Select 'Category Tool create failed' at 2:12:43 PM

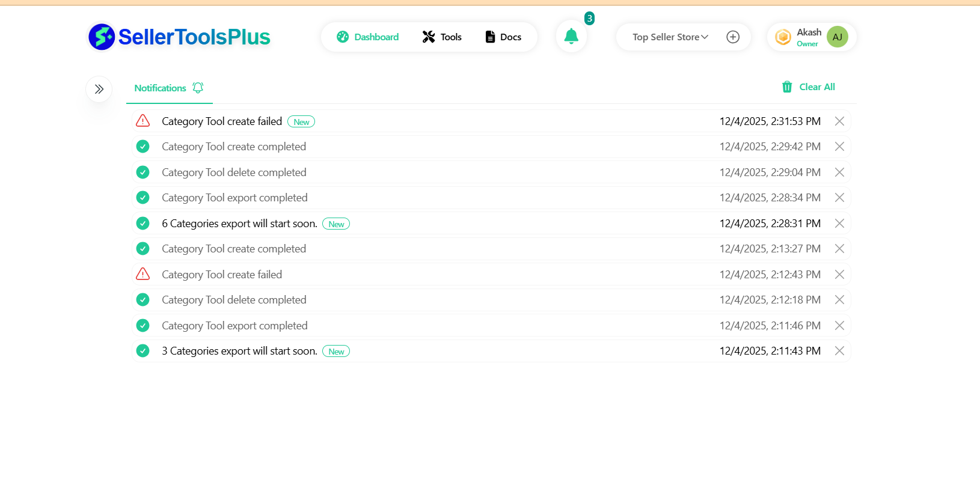tap(222, 275)
